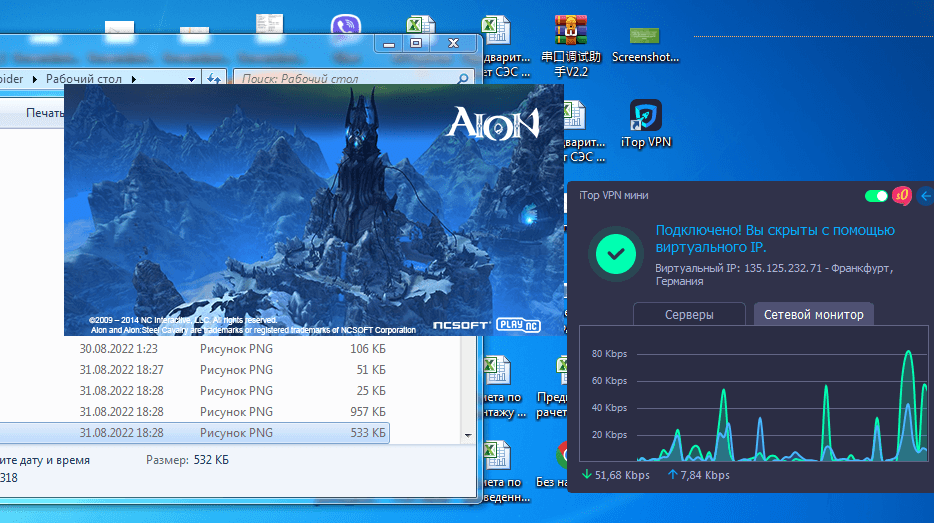Click the Explorer refresh button by address bar
The image size is (934, 523).
tap(214, 78)
